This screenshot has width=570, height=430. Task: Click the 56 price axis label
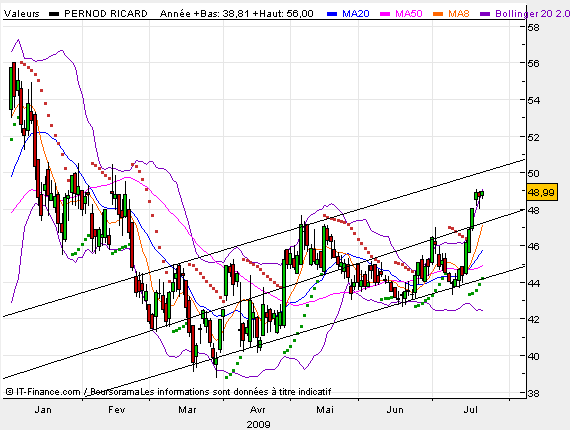534,63
